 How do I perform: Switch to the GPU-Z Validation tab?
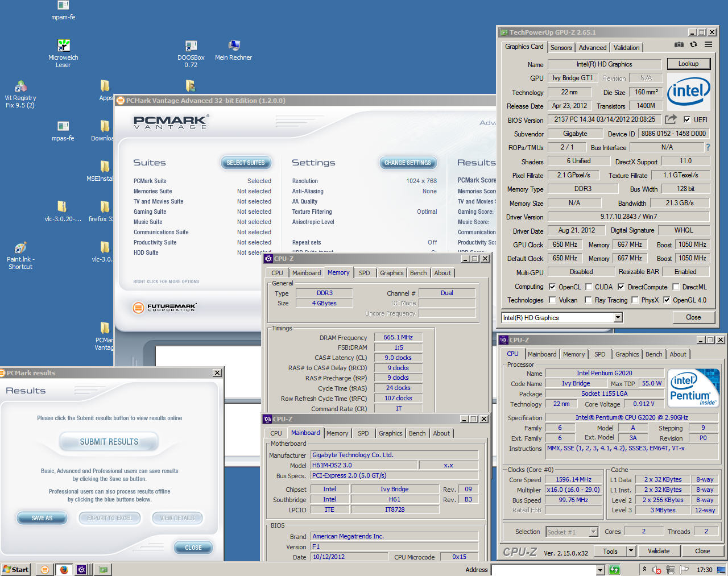click(x=626, y=48)
